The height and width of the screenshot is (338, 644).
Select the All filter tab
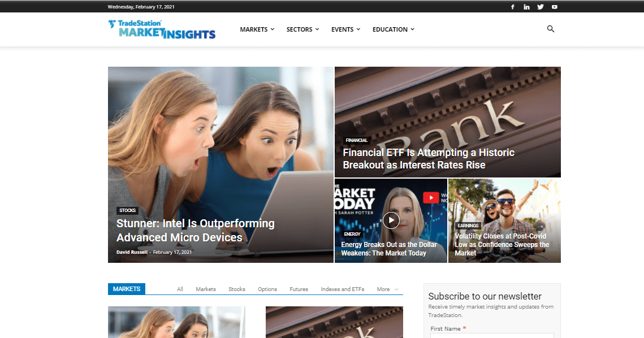pyautogui.click(x=180, y=289)
